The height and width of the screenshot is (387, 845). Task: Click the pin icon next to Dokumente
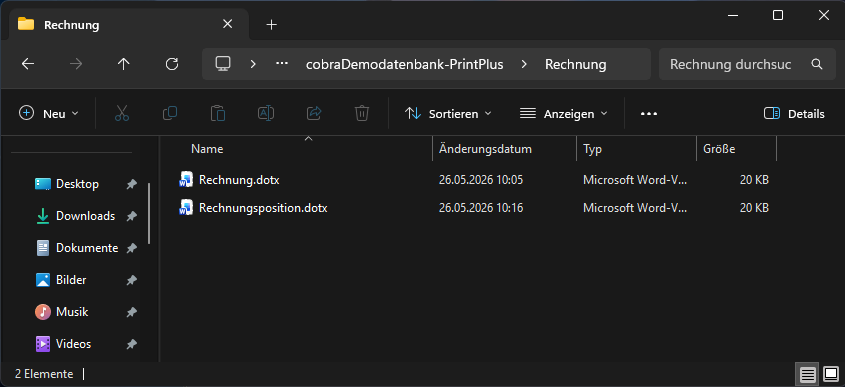pyautogui.click(x=131, y=248)
